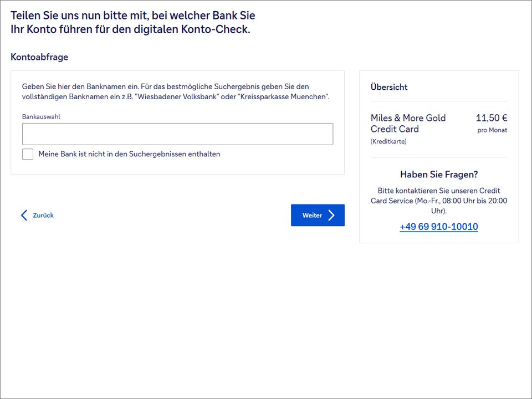Go back using the Zurück link
Viewport: 532px width, 399px height.
[43, 215]
